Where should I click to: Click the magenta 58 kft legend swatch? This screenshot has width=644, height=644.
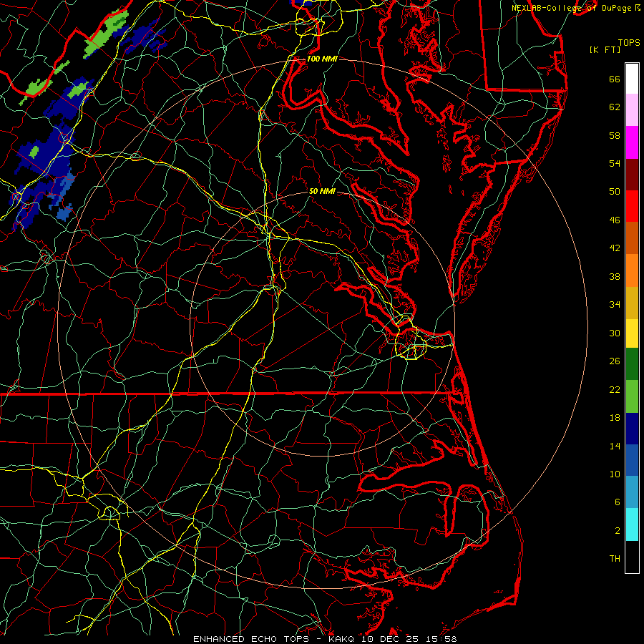pos(632,142)
